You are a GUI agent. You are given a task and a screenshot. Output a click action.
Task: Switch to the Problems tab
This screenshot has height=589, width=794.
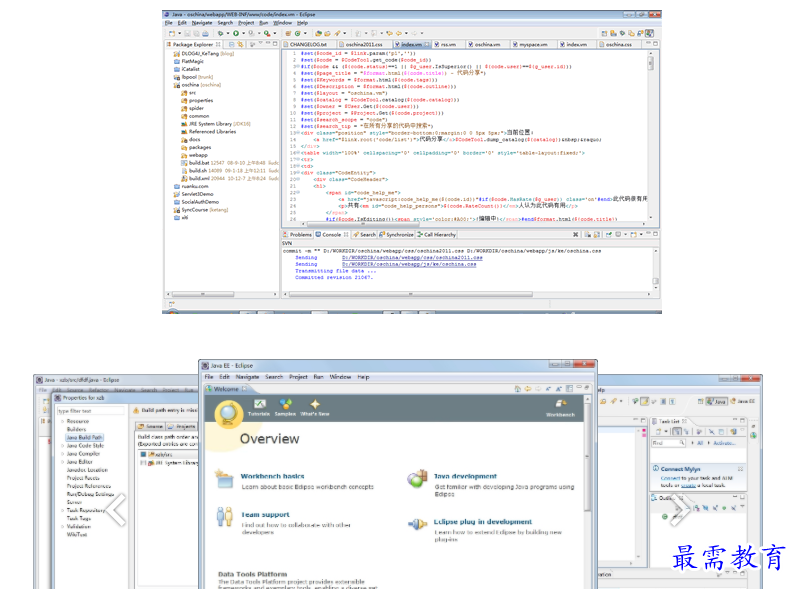(297, 234)
